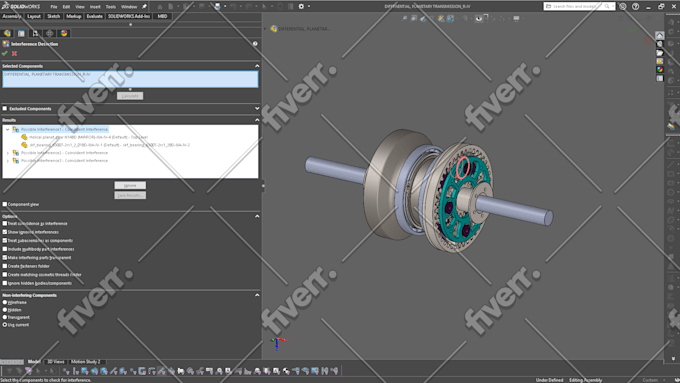
Task: Expand the DIFFERENTIAL_PLANETAR flyout tree
Action: click(265, 29)
